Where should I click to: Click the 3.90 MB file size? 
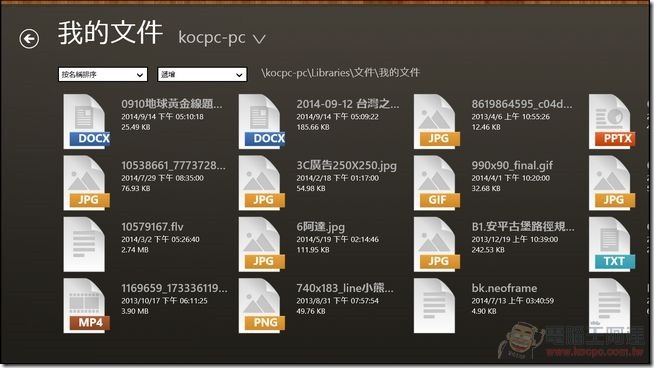click(135, 311)
